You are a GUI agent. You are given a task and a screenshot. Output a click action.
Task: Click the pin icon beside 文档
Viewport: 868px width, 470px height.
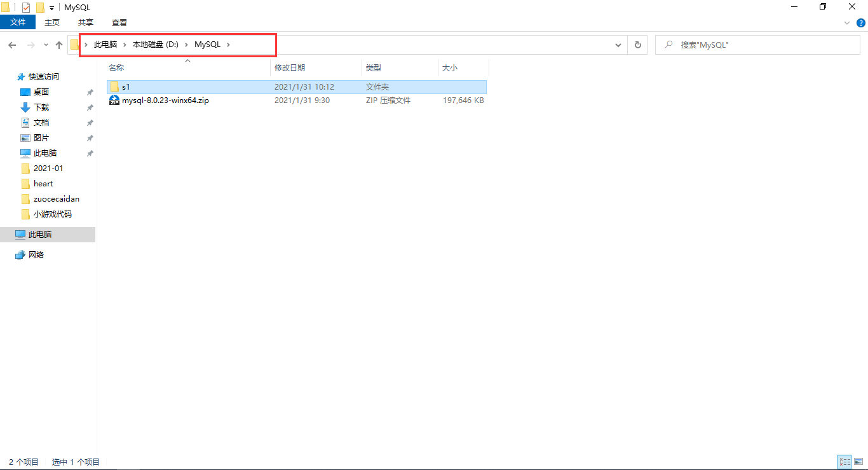click(x=90, y=123)
